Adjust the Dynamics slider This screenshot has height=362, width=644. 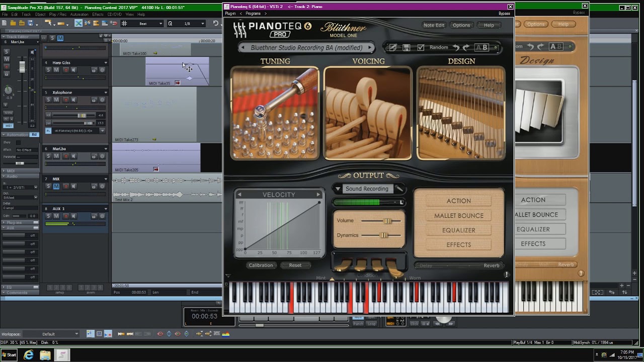(x=384, y=235)
